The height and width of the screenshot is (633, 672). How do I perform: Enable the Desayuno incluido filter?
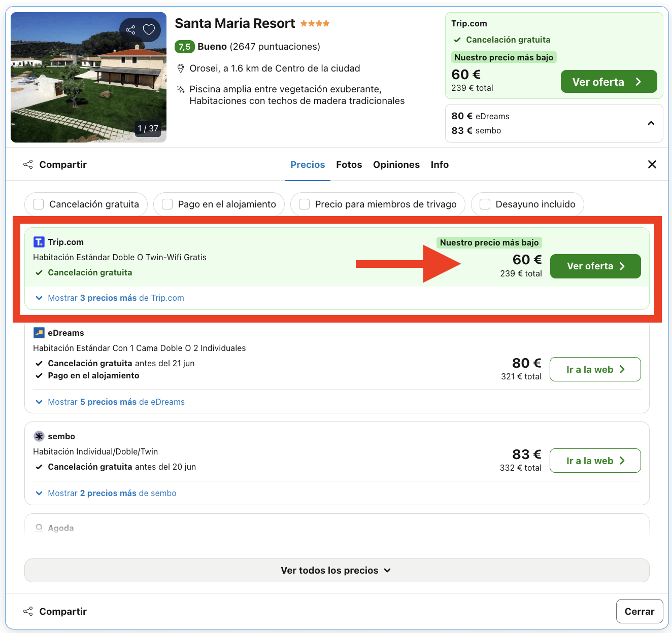coord(485,204)
